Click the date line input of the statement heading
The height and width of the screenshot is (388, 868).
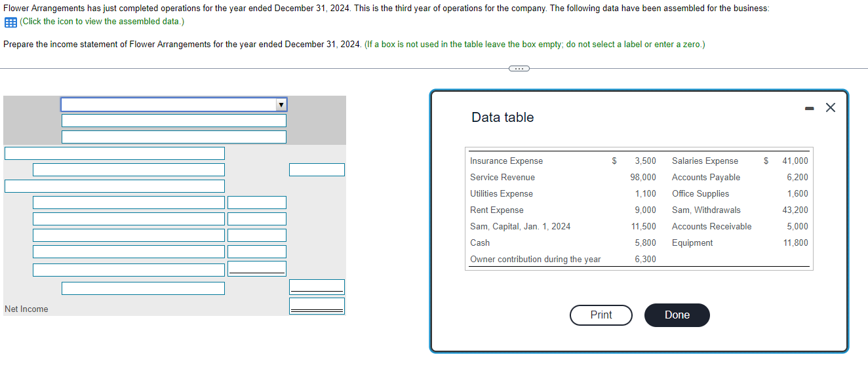point(174,136)
